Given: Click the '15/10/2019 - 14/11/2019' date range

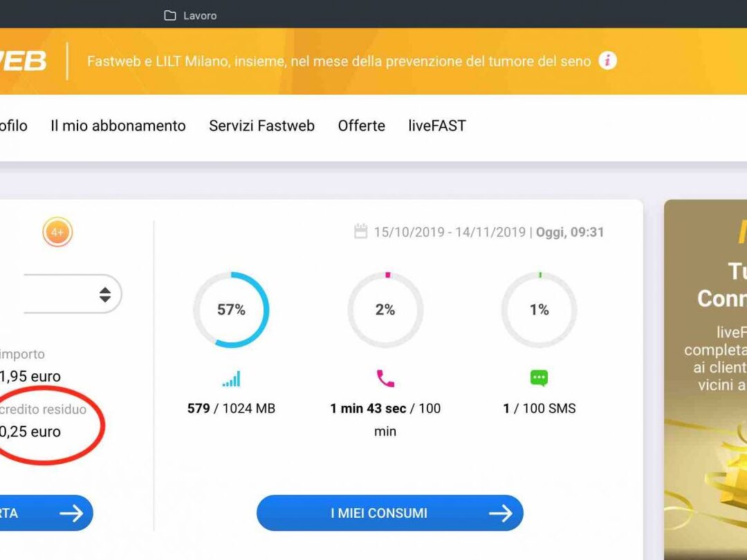Looking at the screenshot, I should pos(450,232).
